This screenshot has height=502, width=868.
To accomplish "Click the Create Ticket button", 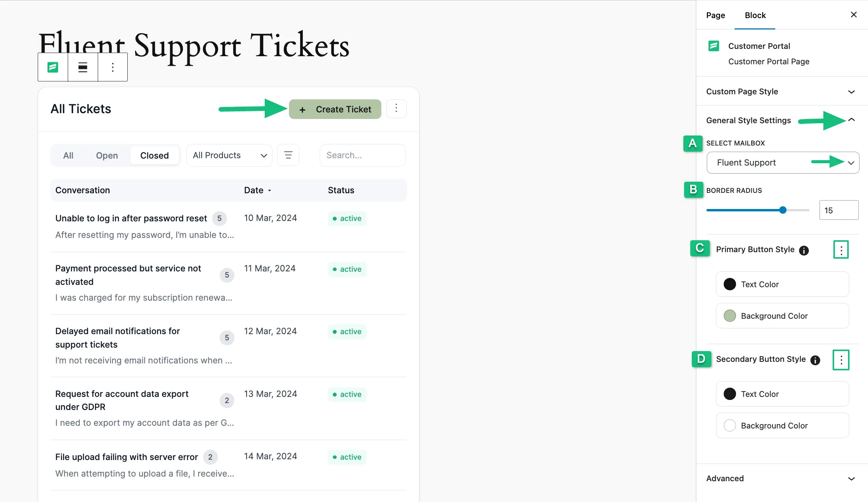I will [x=335, y=109].
